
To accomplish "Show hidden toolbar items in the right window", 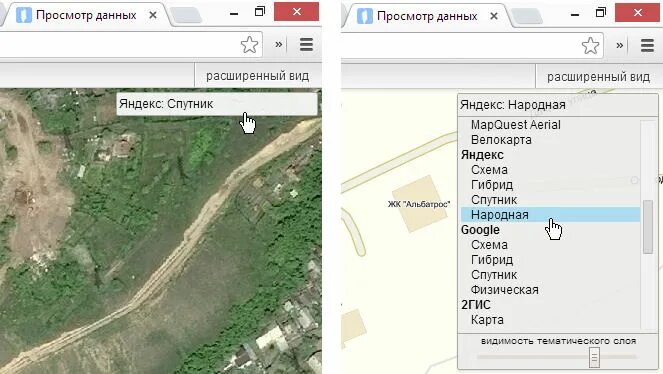I will tap(619, 45).
